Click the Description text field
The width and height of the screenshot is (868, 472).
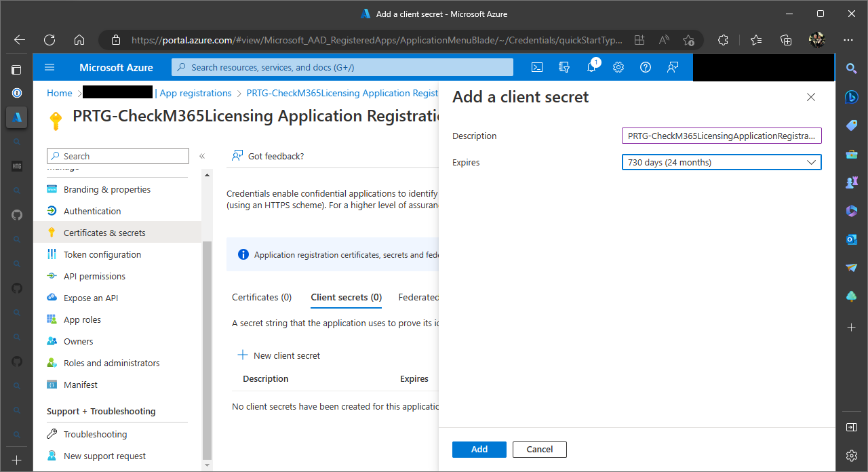721,136
